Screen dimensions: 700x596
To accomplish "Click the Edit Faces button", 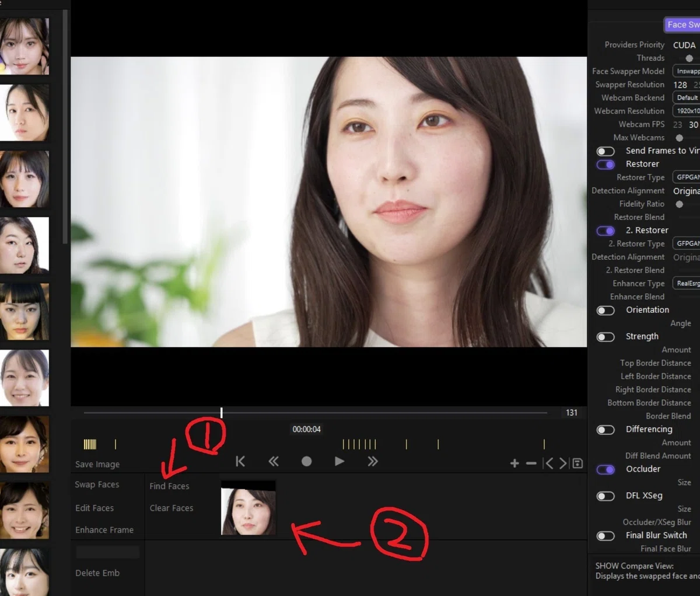I will click(x=94, y=508).
